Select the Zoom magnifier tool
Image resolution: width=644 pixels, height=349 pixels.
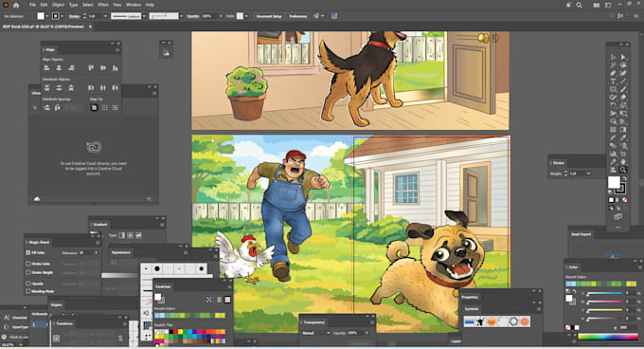(x=623, y=170)
